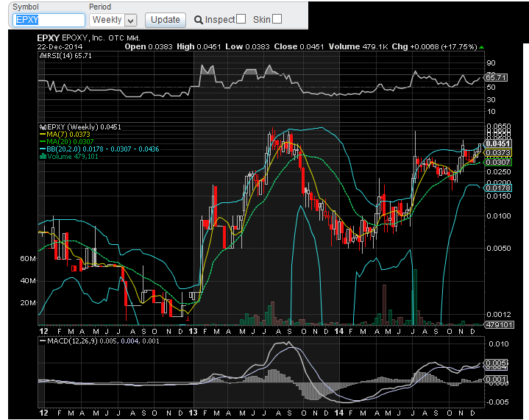Click the 60M volume axis label
Viewport: 529px width, 420px height.
point(28,259)
